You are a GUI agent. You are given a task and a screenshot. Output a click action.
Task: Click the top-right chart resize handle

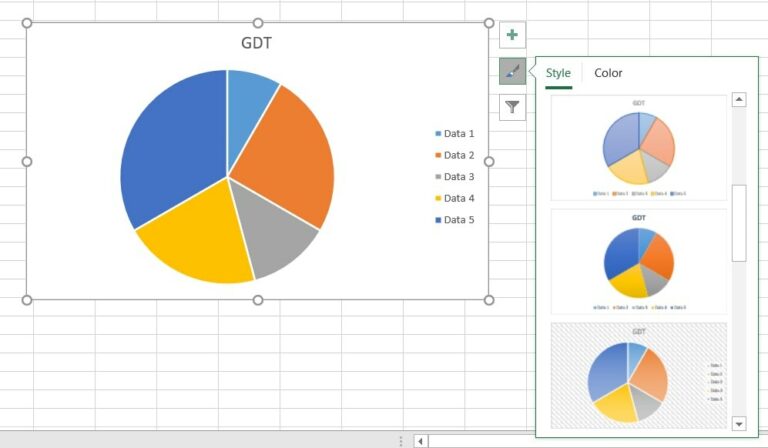click(x=489, y=23)
